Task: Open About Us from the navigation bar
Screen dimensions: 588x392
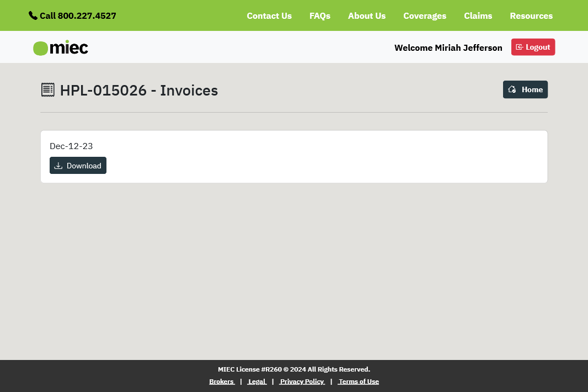Action: (367, 15)
